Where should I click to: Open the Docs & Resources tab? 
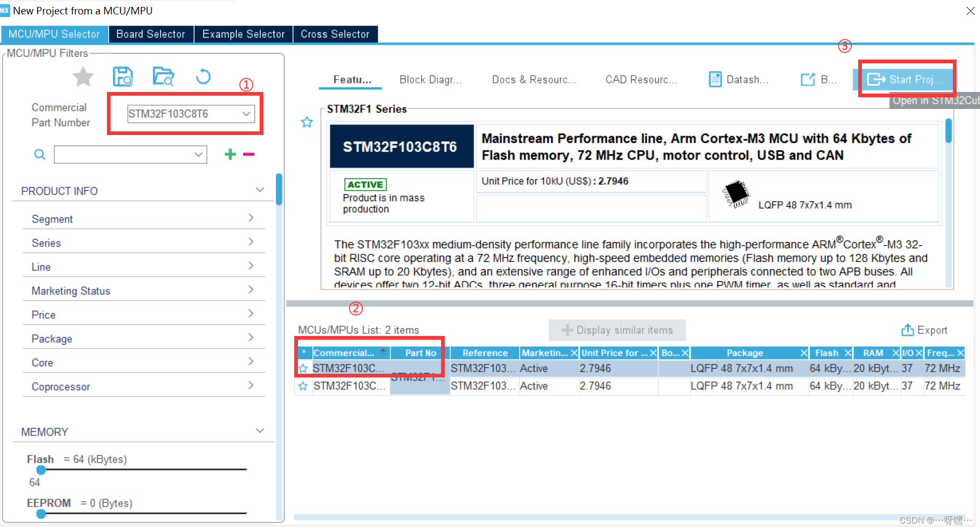534,80
